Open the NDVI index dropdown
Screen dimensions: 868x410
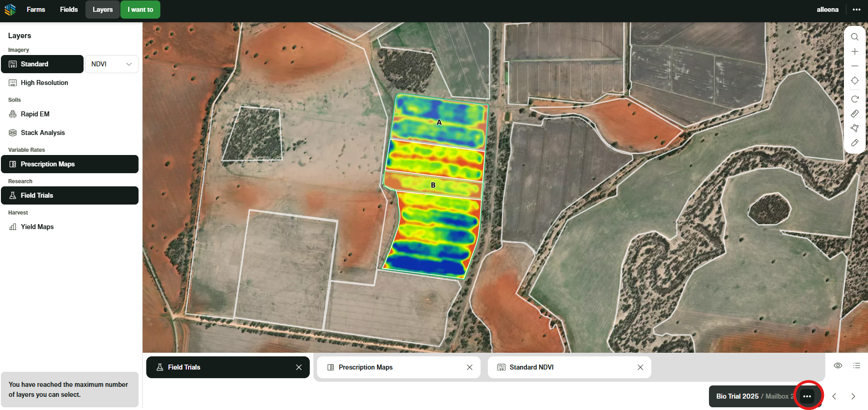(111, 64)
